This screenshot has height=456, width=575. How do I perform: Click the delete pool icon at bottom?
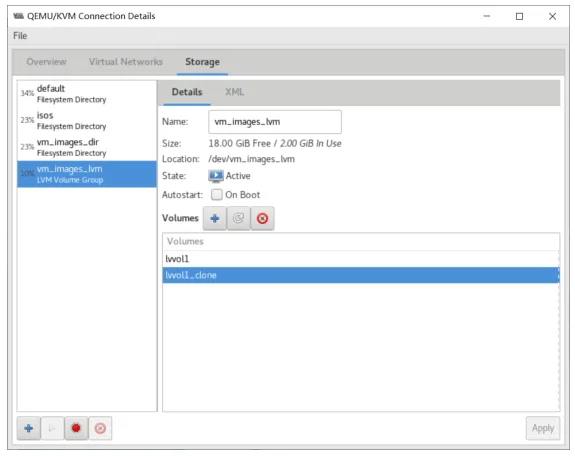point(100,428)
